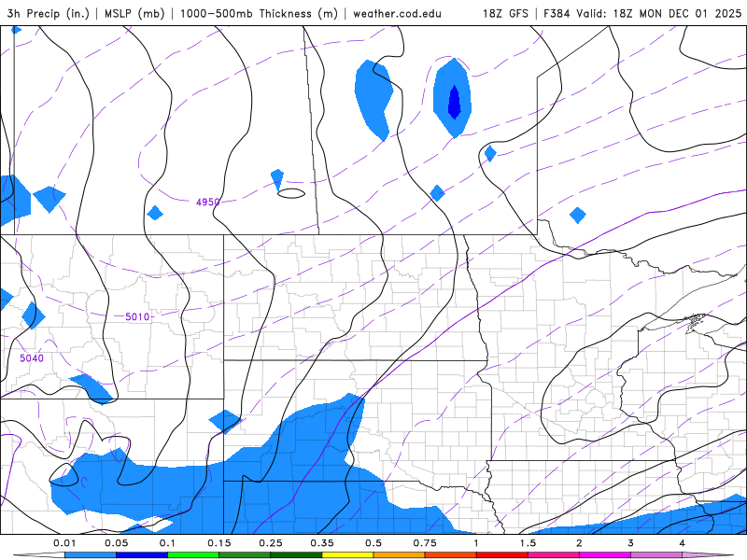Click the violet 3 inch color bar segment
This screenshot has height=560, width=747.
pyautogui.click(x=656, y=555)
